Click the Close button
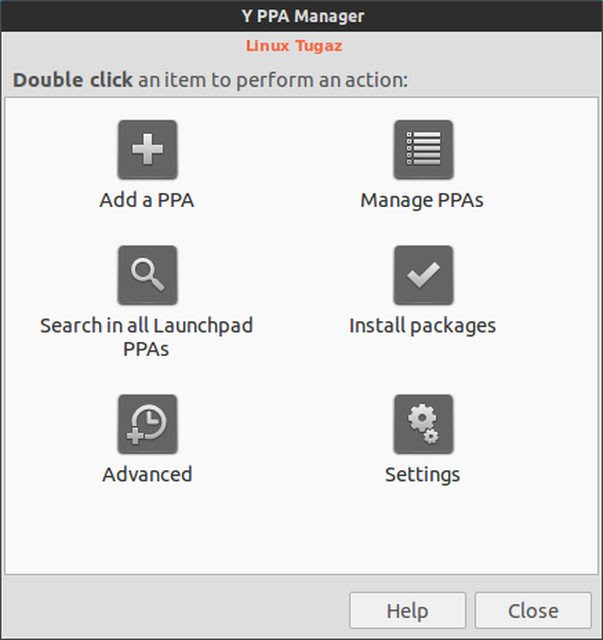603x640 pixels. [x=533, y=611]
